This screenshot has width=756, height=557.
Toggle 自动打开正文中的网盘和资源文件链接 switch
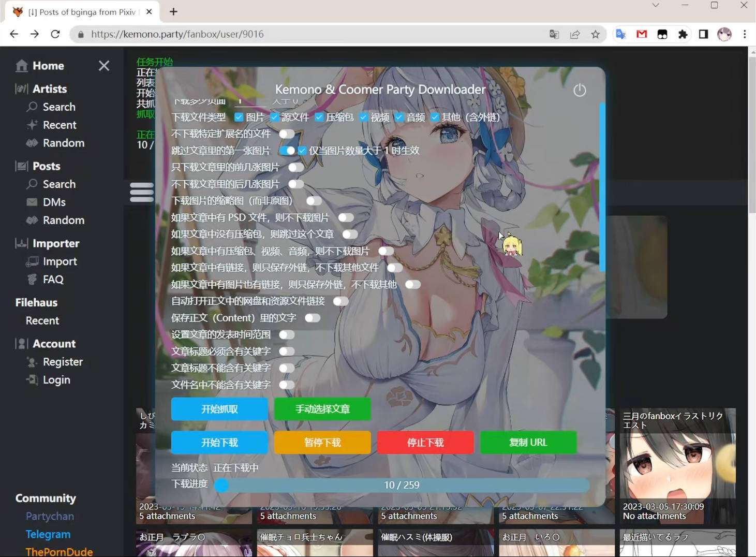coord(341,301)
